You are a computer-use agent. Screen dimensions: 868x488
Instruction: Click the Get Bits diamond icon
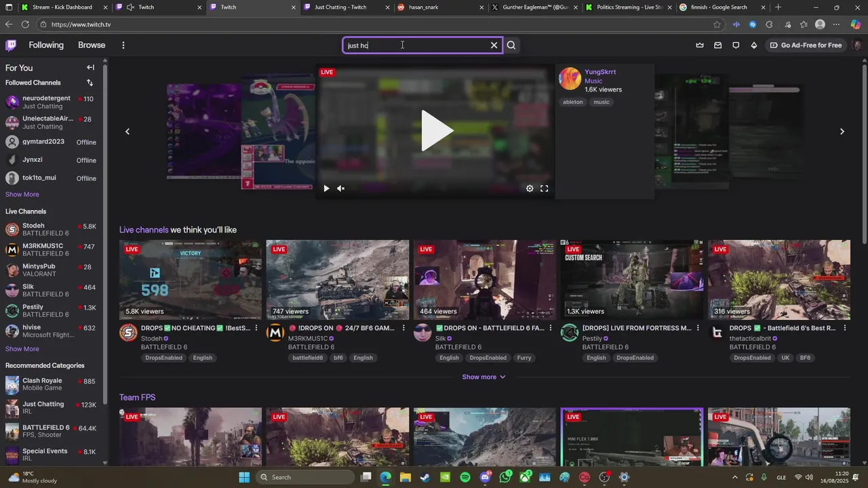pyautogui.click(x=754, y=45)
